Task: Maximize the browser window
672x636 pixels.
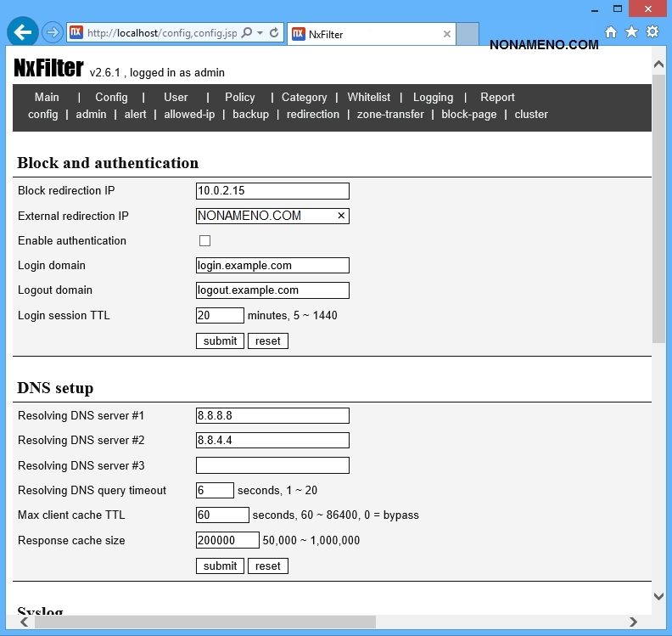Action: pos(617,8)
